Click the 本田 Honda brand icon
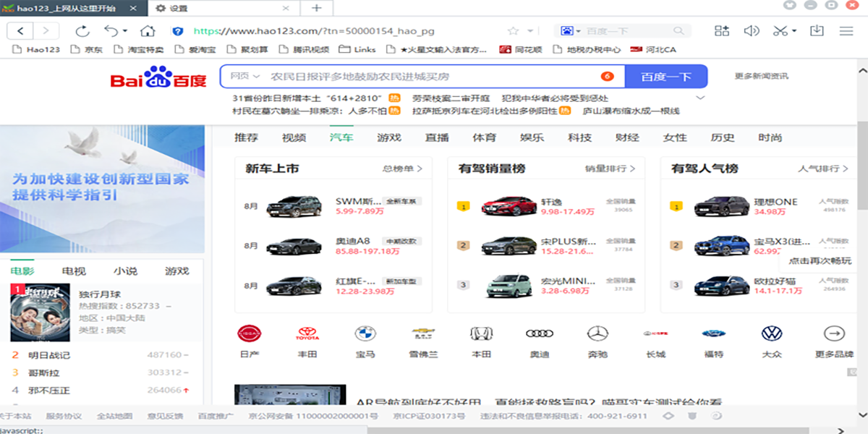Image resolution: width=868 pixels, height=434 pixels. (481, 333)
